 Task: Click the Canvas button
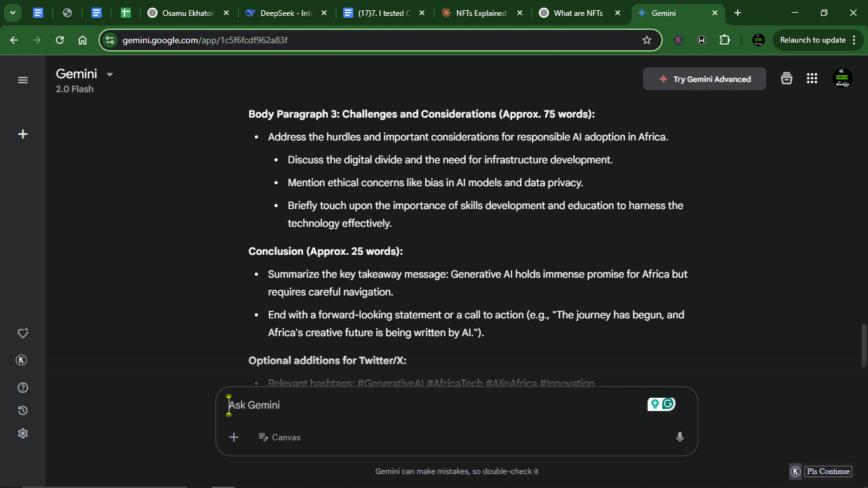point(280,437)
